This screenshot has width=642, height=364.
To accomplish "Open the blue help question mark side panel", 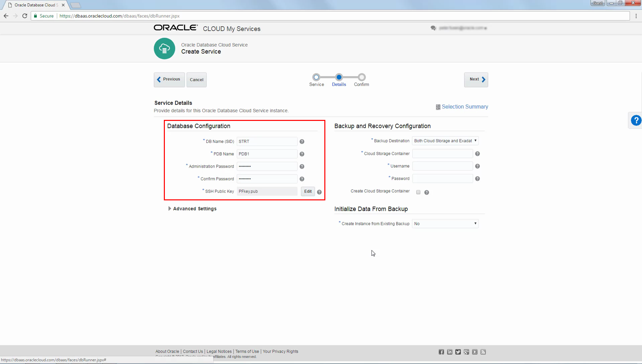I will coord(636,120).
